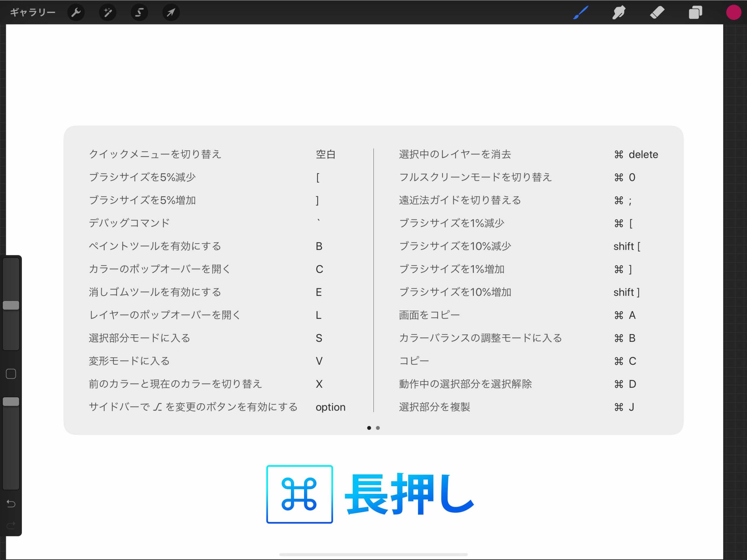Tap the bottom home indicator bar

[373, 554]
